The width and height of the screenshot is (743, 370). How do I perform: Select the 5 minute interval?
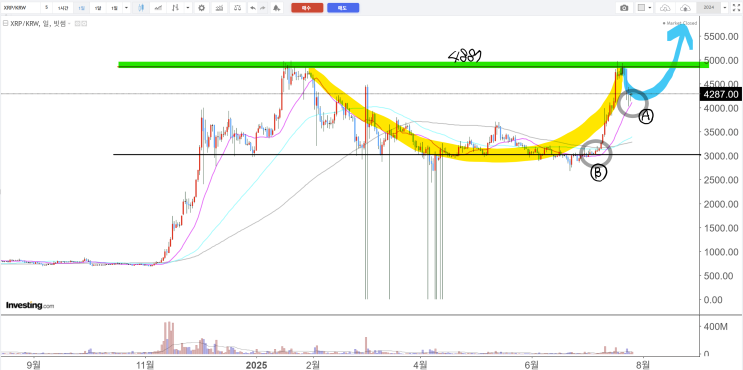[x=46, y=8]
